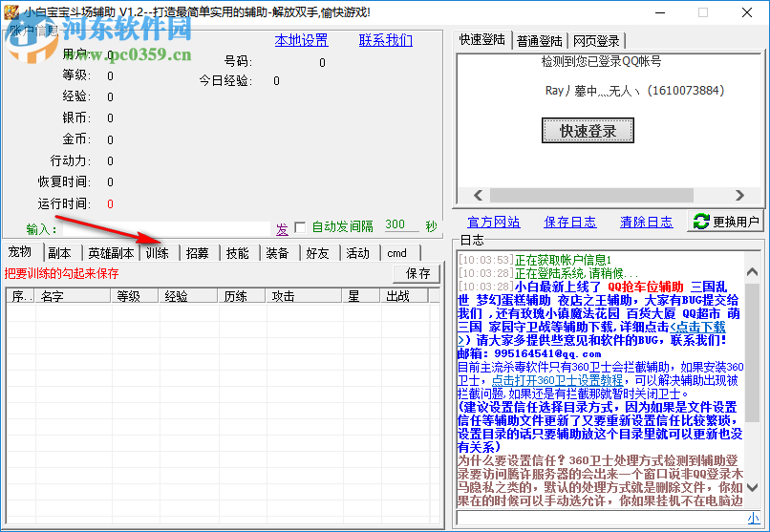Switch to the 训练 tab

158,253
